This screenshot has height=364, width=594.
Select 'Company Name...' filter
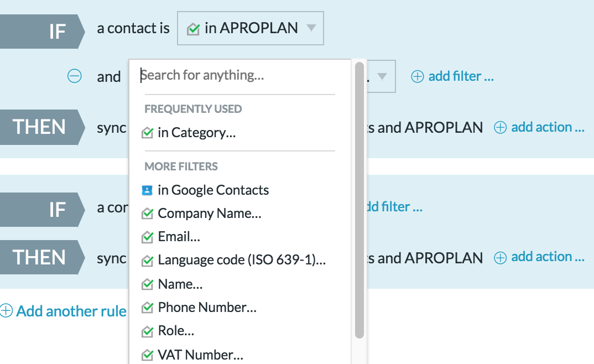pos(210,214)
